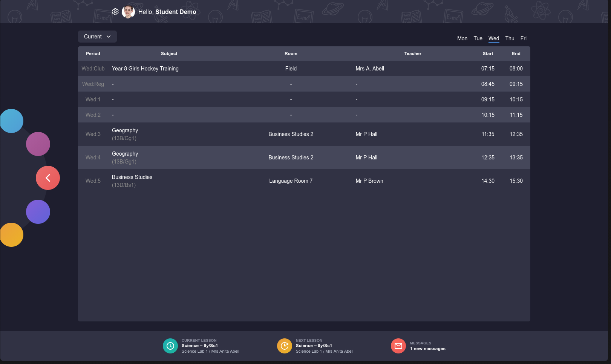The image size is (611, 364).
Task: Click the orange circle menu bubble
Action: (x=12, y=235)
